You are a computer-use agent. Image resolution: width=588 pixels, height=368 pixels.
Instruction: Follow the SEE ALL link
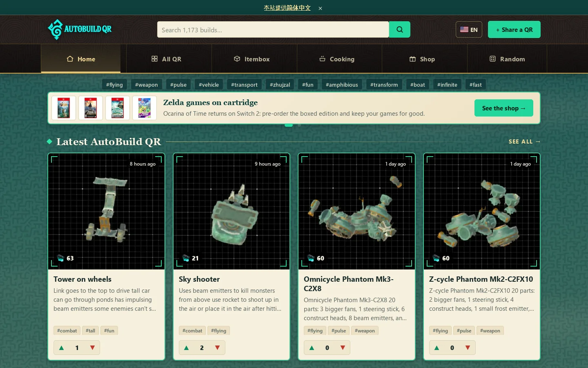coord(524,141)
